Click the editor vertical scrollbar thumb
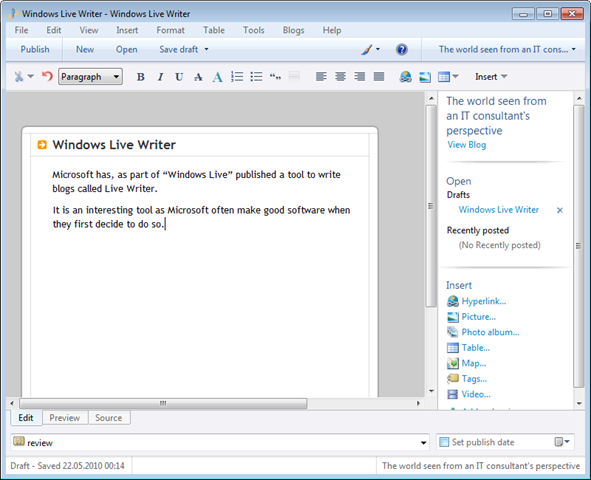 point(431,206)
